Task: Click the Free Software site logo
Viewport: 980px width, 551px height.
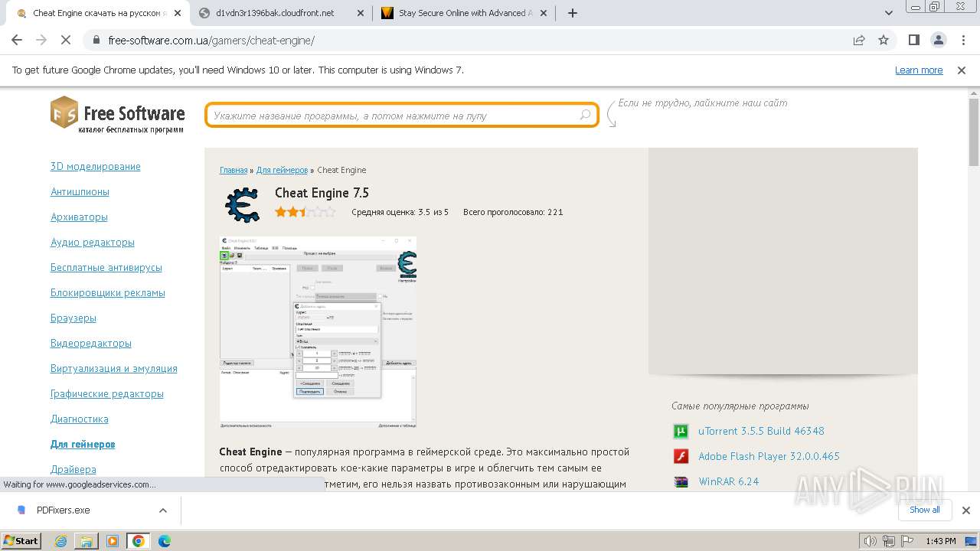Action: pyautogui.click(x=118, y=114)
